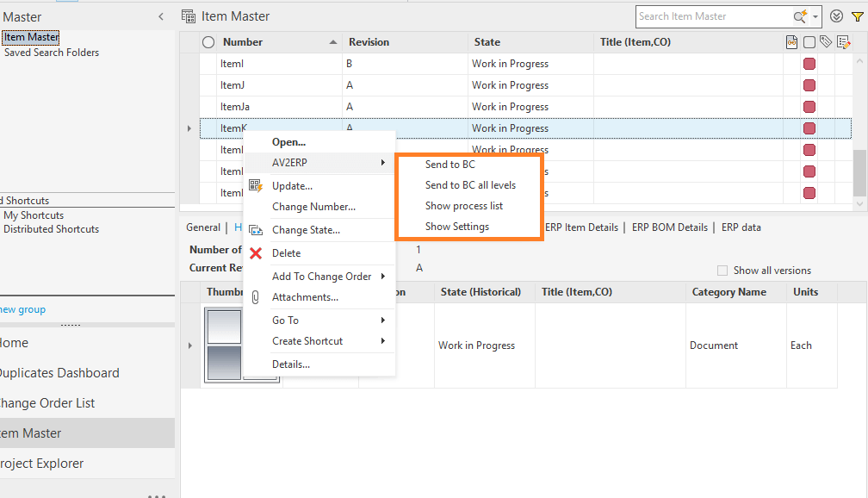The image size is (868, 498).
Task: Click the Item Master panel icon beside its title
Action: pos(188,16)
